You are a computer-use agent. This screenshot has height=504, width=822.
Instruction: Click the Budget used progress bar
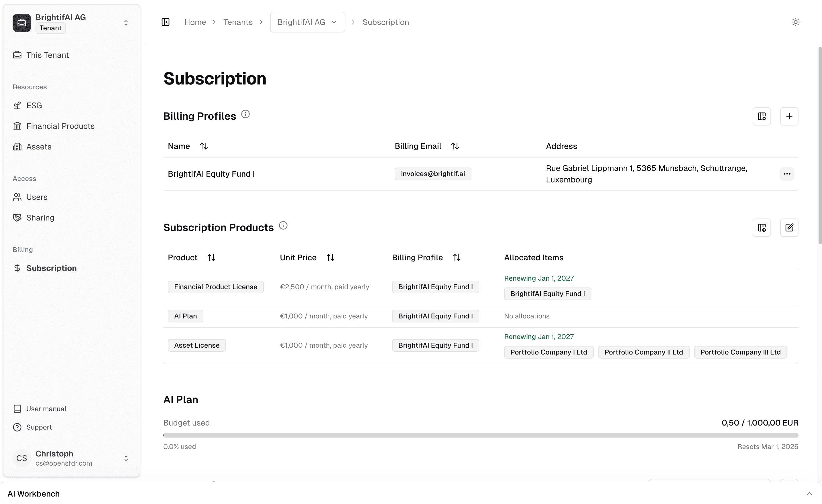click(x=480, y=435)
